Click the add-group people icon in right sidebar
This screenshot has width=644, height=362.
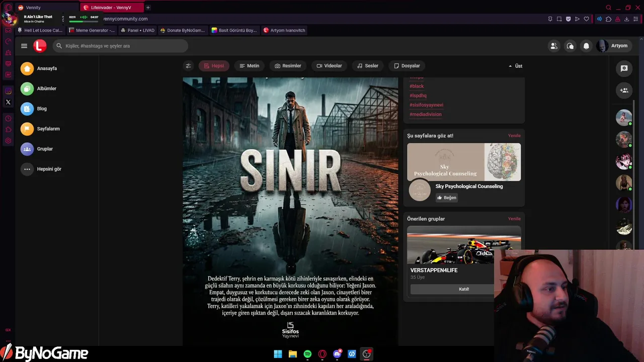[624, 90]
